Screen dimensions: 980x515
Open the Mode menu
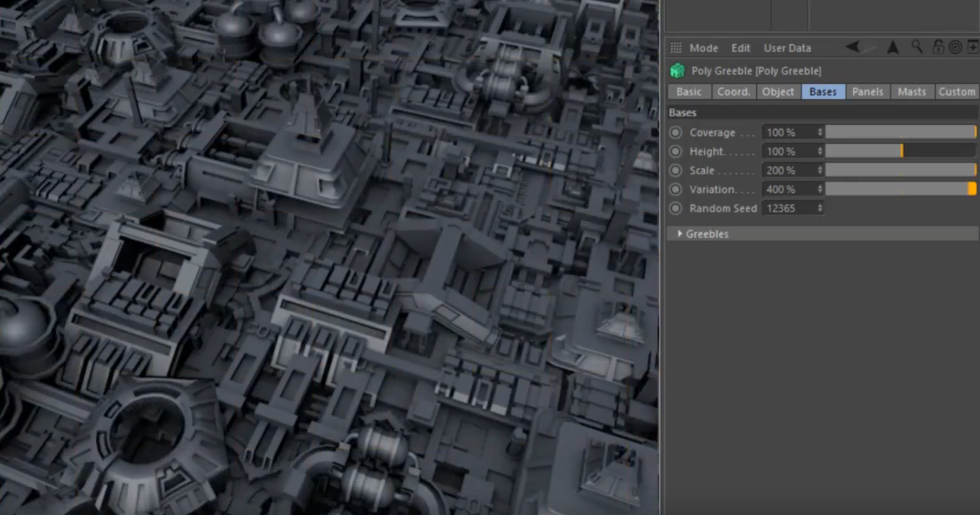tap(704, 48)
